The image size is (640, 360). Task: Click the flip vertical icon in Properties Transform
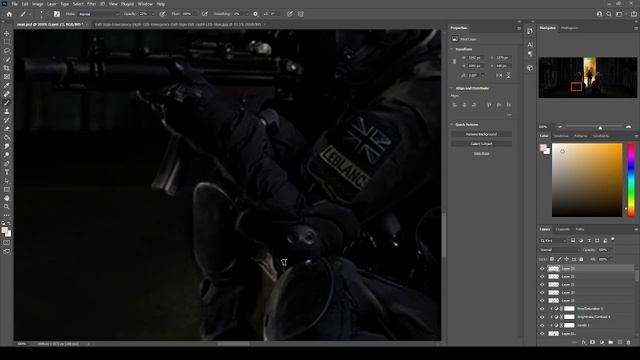coord(508,76)
